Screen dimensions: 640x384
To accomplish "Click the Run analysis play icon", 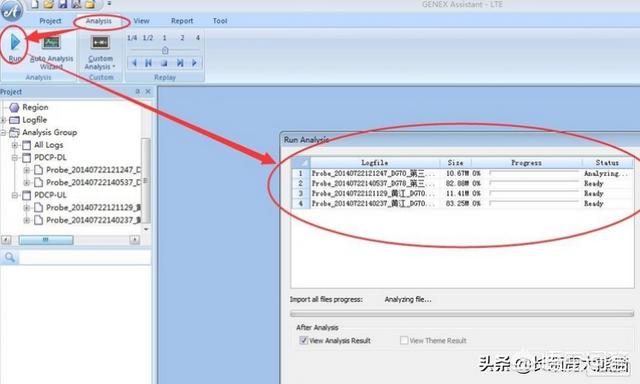I will tap(15, 42).
